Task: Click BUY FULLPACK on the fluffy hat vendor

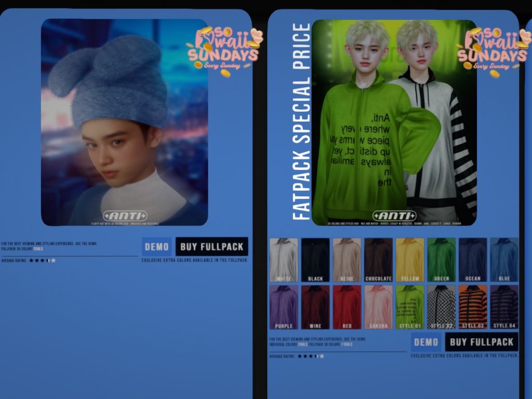Action: [212, 247]
